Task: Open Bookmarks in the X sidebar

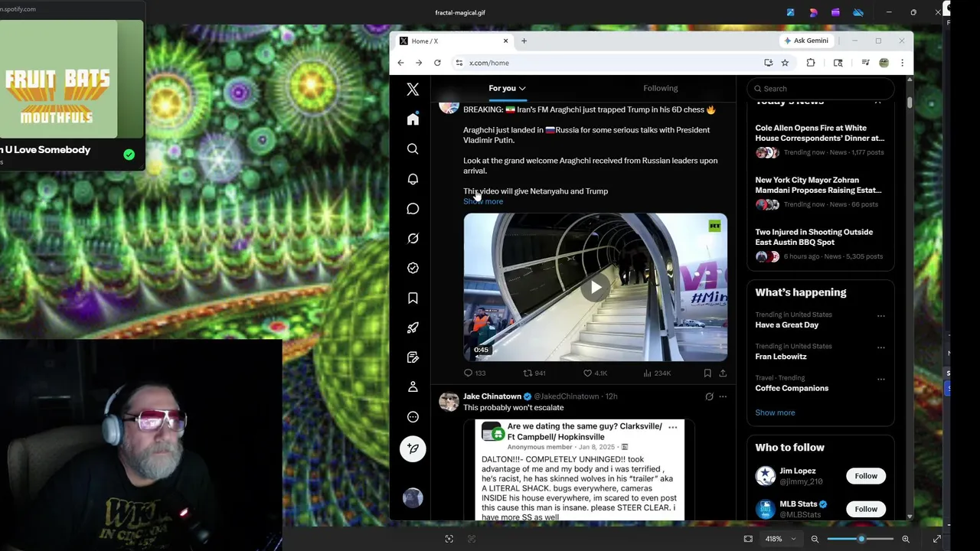Action: click(413, 298)
